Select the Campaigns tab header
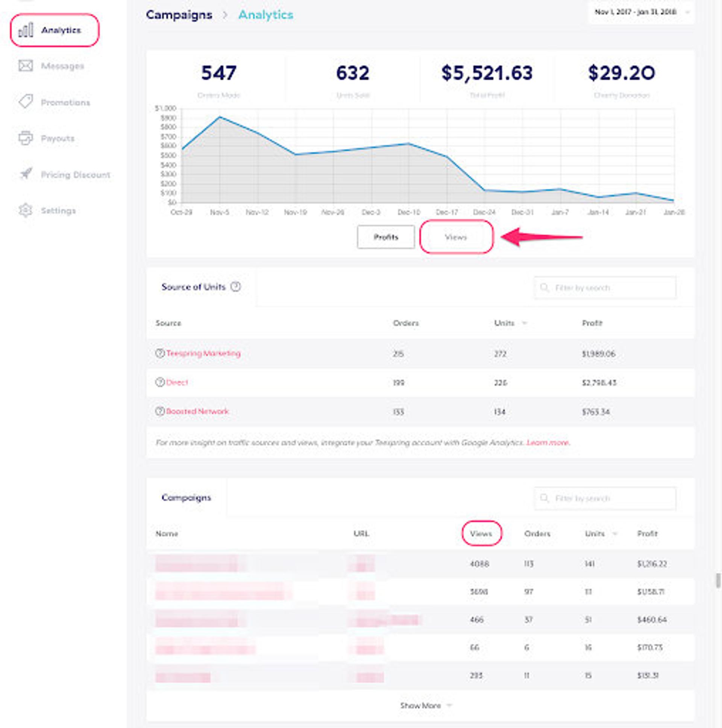This screenshot has height=728, width=722. tap(186, 497)
